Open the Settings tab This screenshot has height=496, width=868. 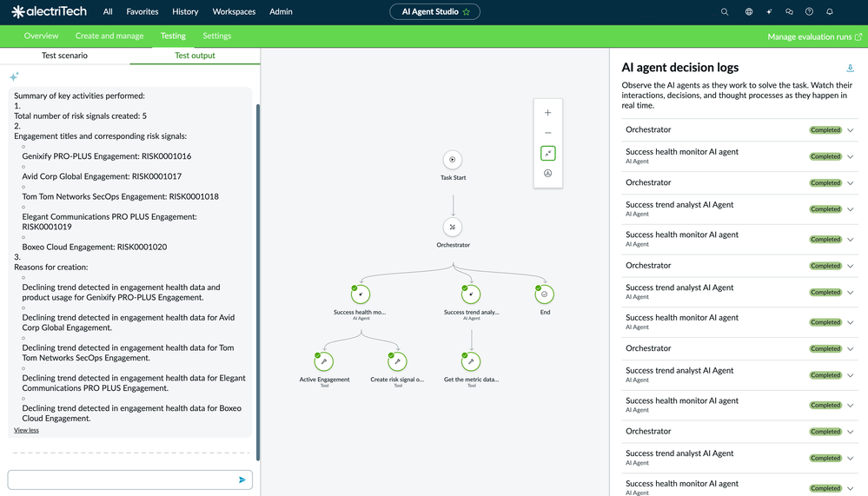tap(217, 36)
